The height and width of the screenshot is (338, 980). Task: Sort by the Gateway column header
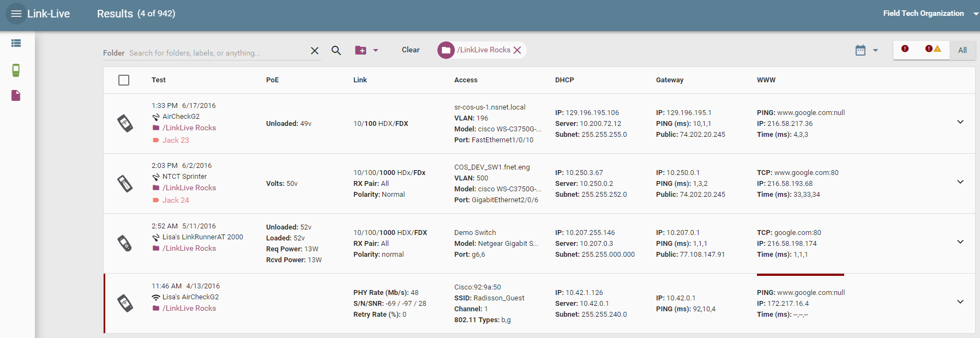[x=669, y=80]
